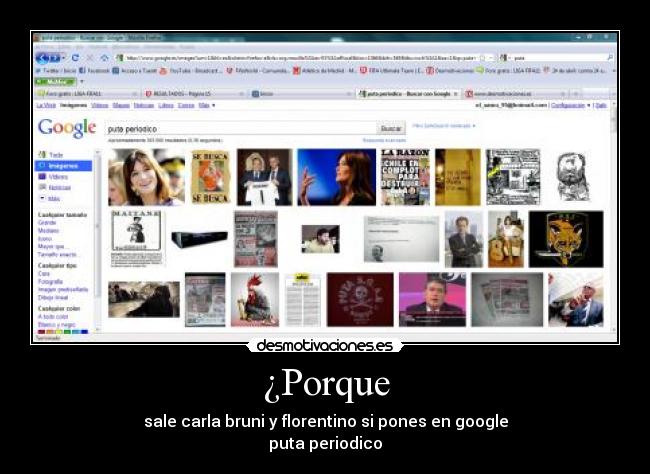
Task: Open the Acceso a Tuenti bookmark
Action: point(135,71)
